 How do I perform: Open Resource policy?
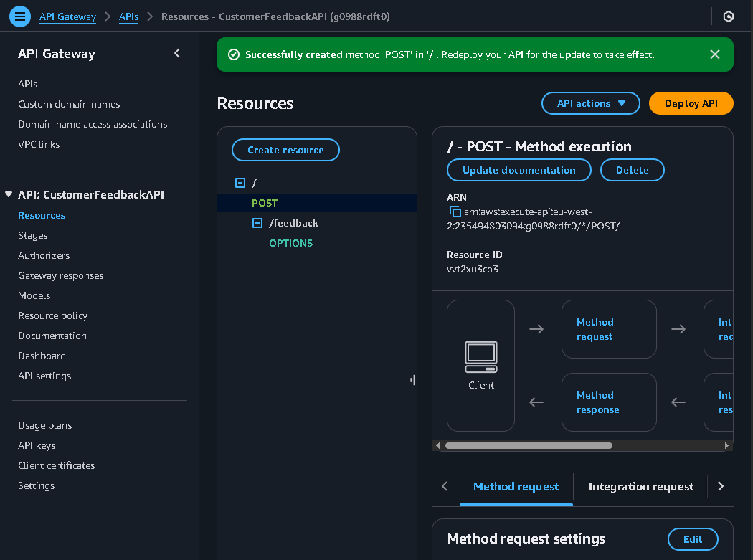52,316
